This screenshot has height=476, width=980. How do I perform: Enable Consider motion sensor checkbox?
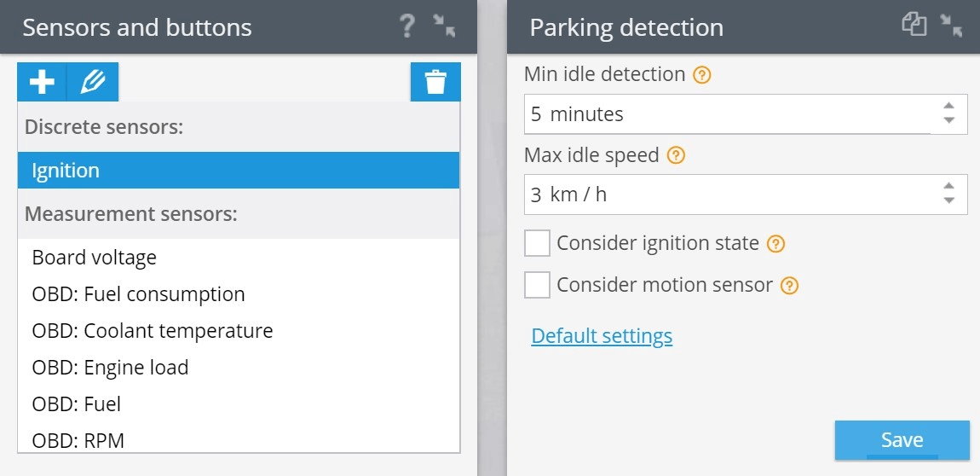click(538, 285)
